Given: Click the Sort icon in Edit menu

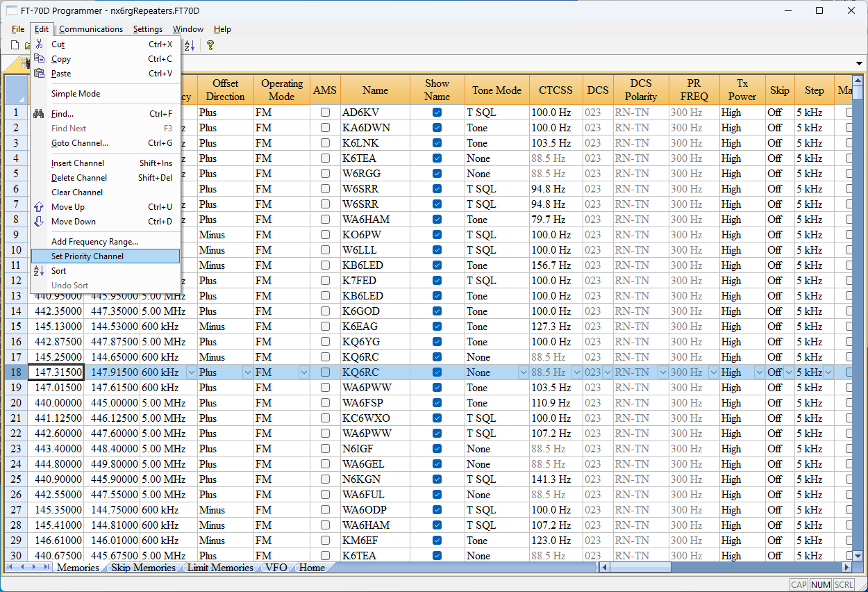Looking at the screenshot, I should 39,271.
